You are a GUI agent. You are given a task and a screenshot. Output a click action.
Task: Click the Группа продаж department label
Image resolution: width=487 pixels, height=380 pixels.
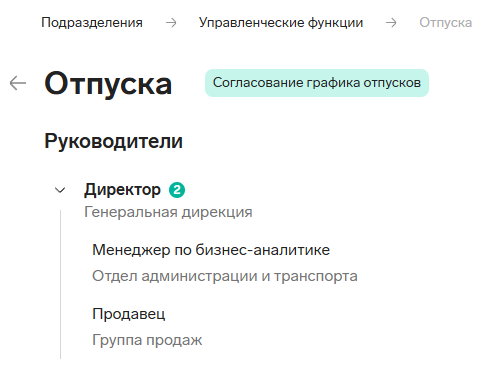pos(147,340)
